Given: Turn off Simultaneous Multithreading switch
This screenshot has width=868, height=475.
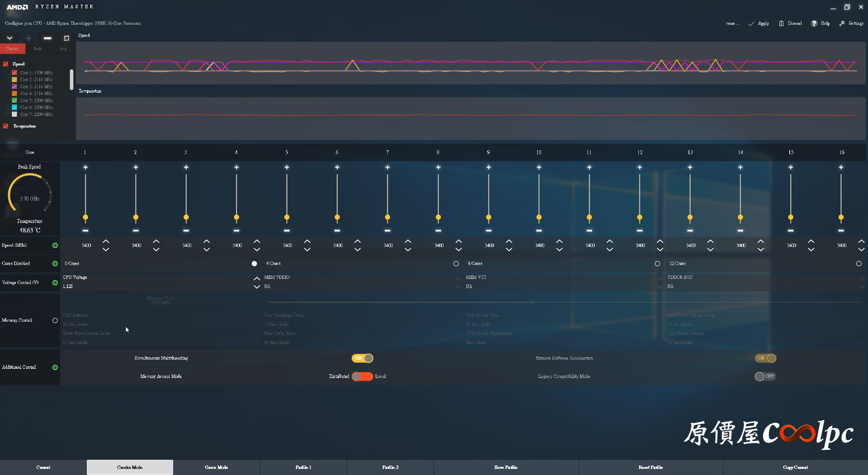Looking at the screenshot, I should tap(362, 358).
